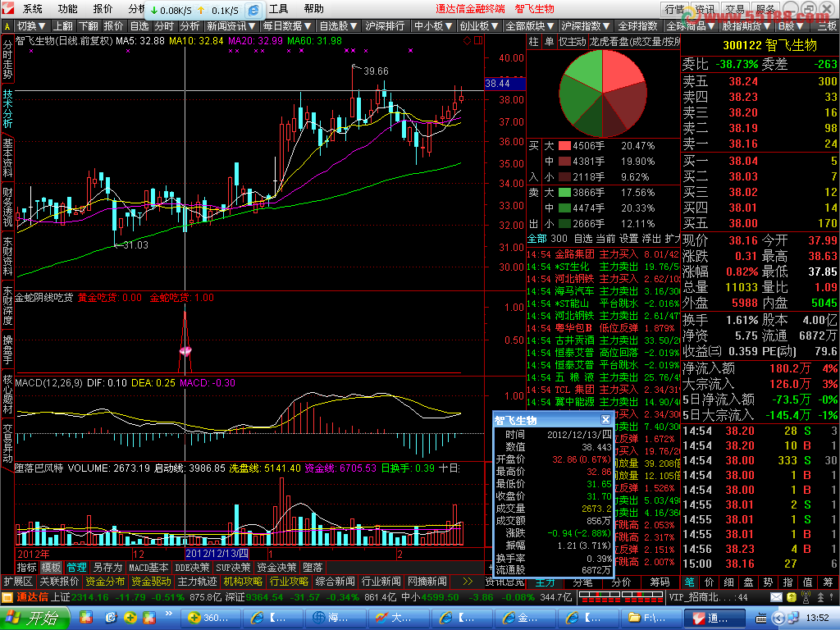Viewport: 840px width, 630px height.
Task: Select the 自选 filter in alert list
Action: pos(583,239)
